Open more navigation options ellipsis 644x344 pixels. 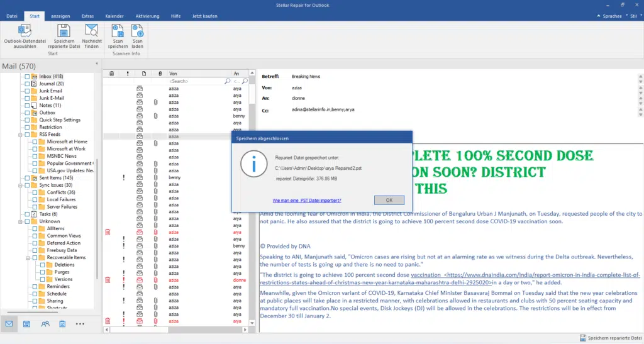pyautogui.click(x=80, y=324)
